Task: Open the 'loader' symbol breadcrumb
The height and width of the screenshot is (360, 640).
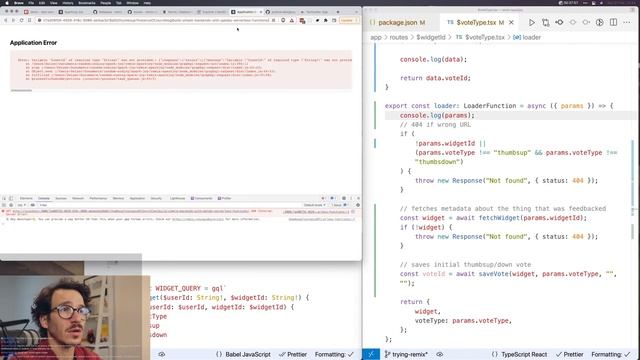Action: pos(527,37)
